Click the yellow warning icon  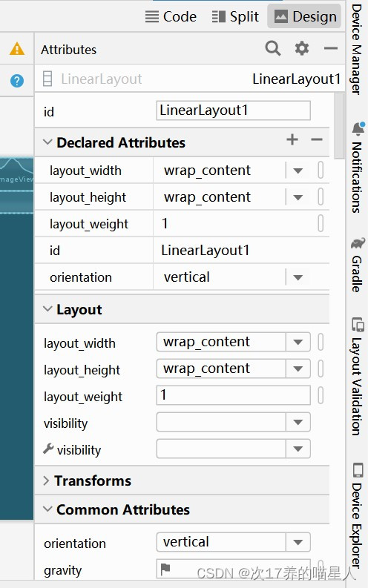(17, 49)
